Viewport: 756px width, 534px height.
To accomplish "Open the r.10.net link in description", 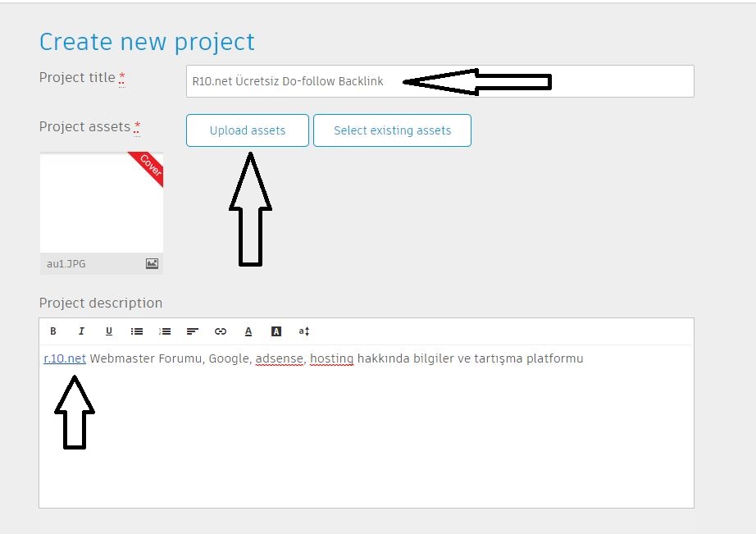I will pyautogui.click(x=65, y=358).
